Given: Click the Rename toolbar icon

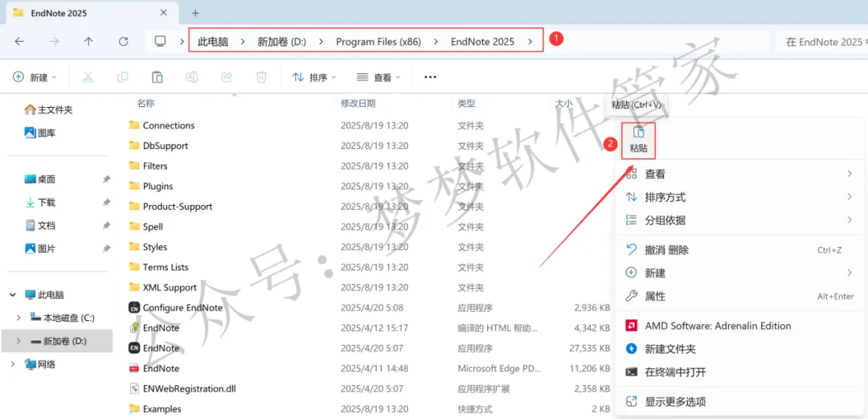Looking at the screenshot, I should [191, 77].
